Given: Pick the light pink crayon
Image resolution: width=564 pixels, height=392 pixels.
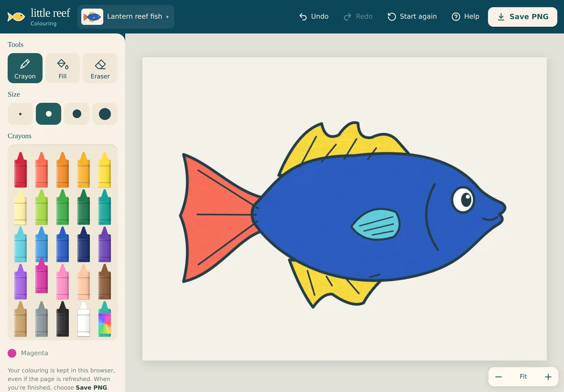Looking at the screenshot, I should coord(63,282).
